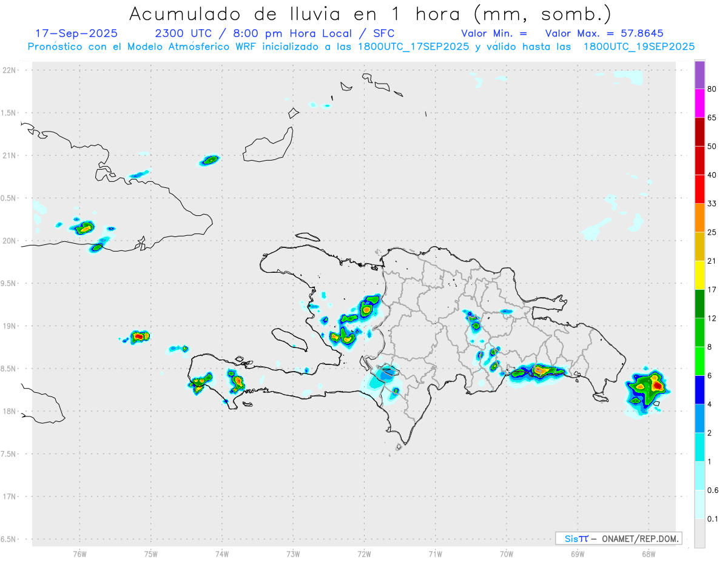Click the time text "2300 UTC / 8:00 pm Hora Local"
The height and width of the screenshot is (562, 728).
click(254, 33)
